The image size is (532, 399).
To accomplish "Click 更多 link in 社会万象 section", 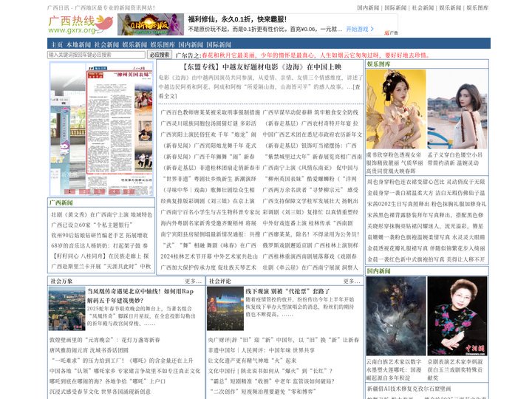I will click(194, 282).
